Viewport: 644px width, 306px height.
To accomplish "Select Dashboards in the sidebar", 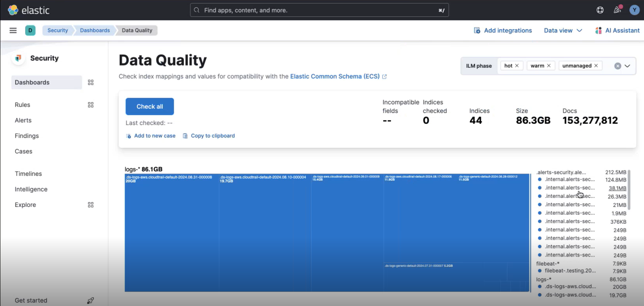I will point(47,82).
